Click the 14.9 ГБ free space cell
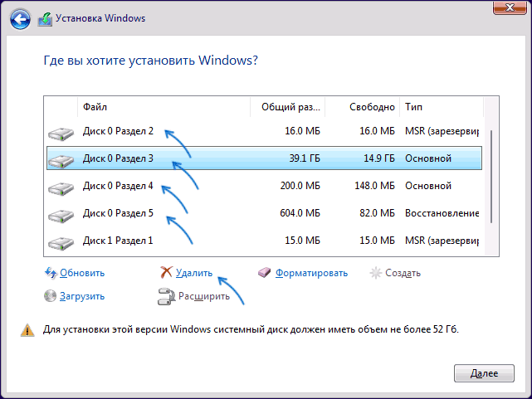Screen dimensions: 532x399 pyautogui.click(x=379, y=158)
